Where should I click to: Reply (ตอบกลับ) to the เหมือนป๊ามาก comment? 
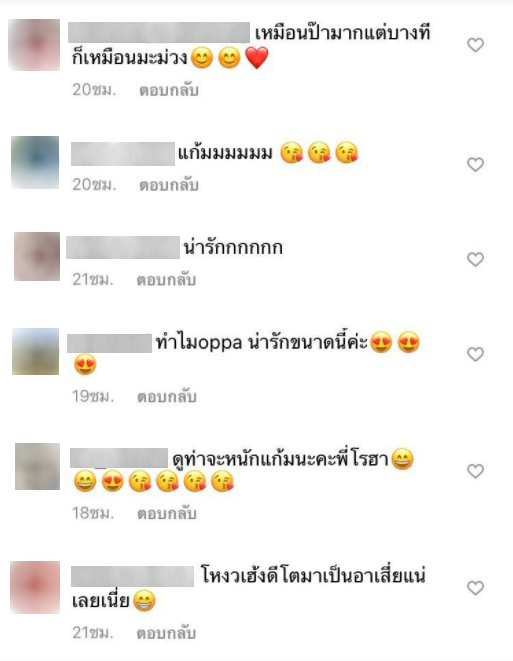coord(169,90)
